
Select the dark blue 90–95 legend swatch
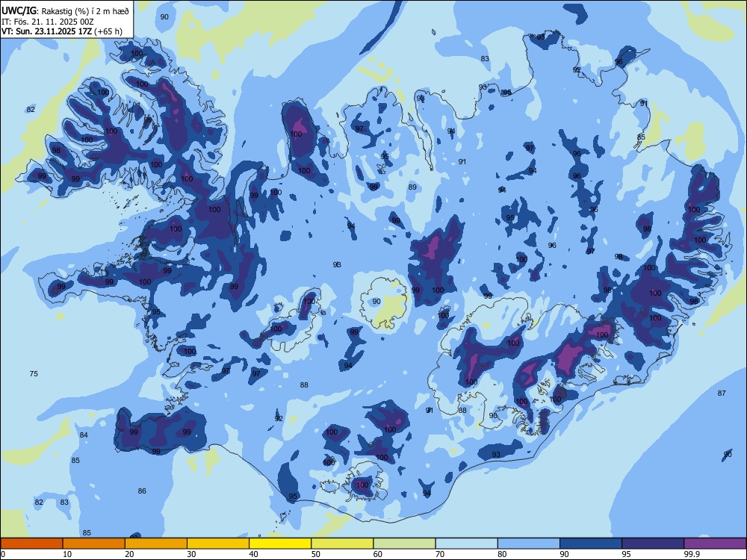point(591,544)
